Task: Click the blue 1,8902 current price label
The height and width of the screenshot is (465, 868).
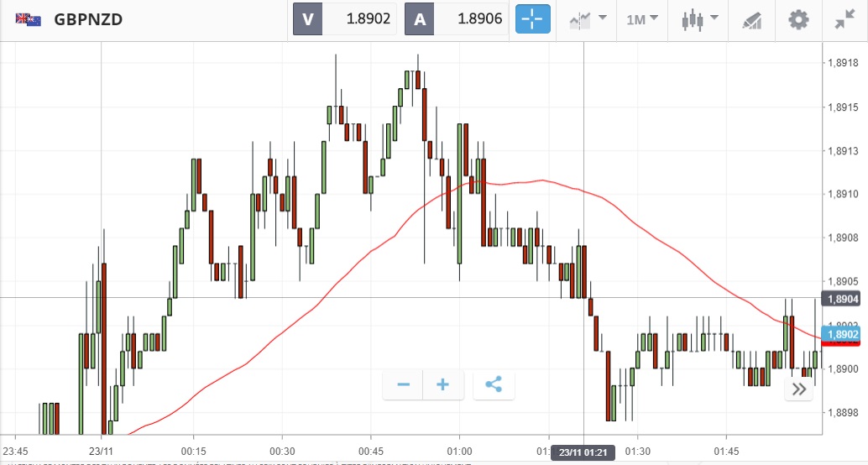Action: (x=842, y=334)
